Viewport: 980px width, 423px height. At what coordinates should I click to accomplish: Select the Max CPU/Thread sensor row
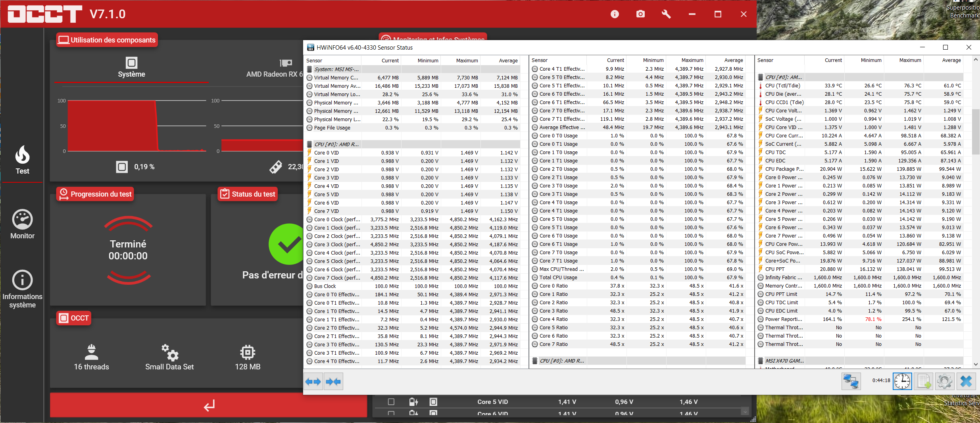638,269
